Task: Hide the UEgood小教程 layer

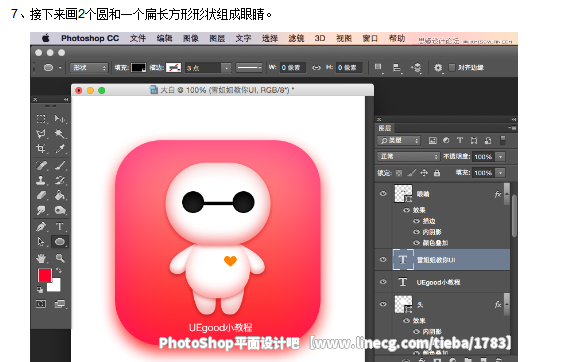Action: pos(383,282)
